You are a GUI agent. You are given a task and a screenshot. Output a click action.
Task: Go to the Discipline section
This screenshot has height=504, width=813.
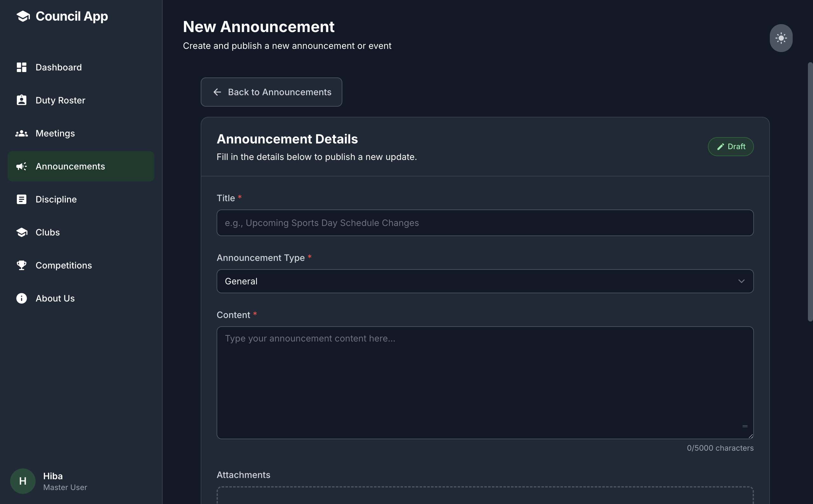point(56,199)
